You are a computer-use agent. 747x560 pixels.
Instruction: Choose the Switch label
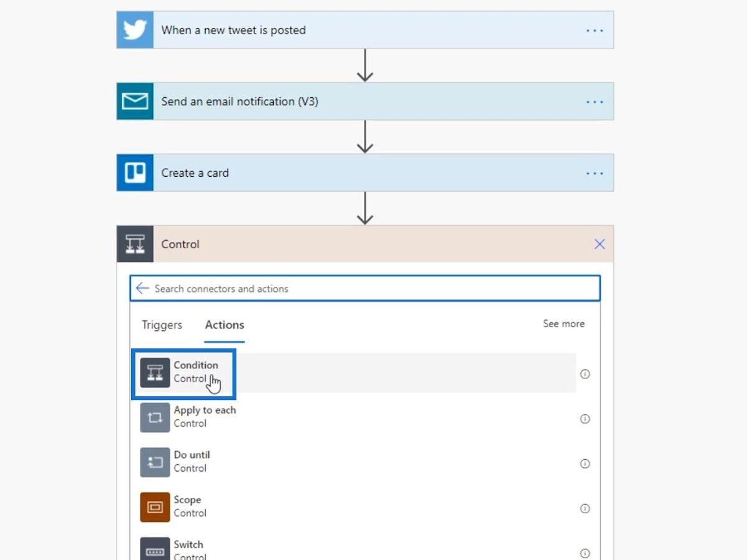pos(188,544)
